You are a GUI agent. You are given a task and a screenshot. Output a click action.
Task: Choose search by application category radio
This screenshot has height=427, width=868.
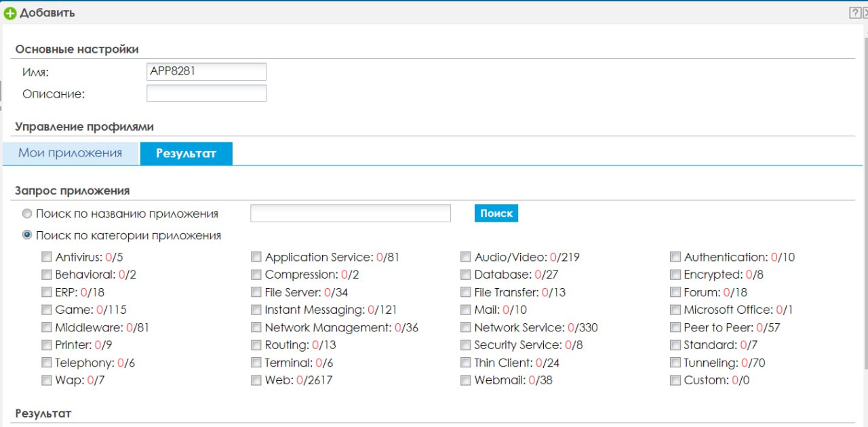coord(27,236)
